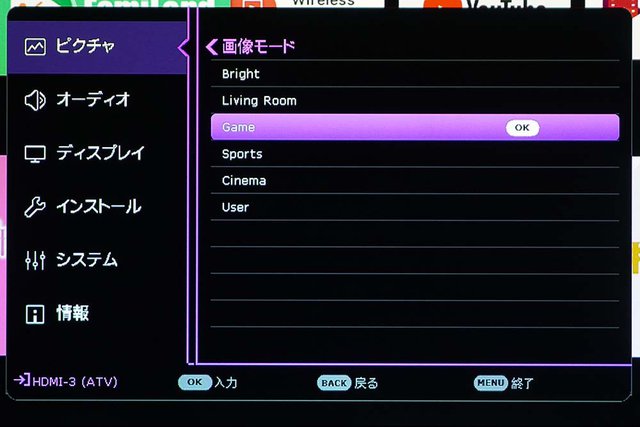Select the highlighted Game picture mode
Image resolution: width=640 pixels, height=427 pixels.
point(415,127)
